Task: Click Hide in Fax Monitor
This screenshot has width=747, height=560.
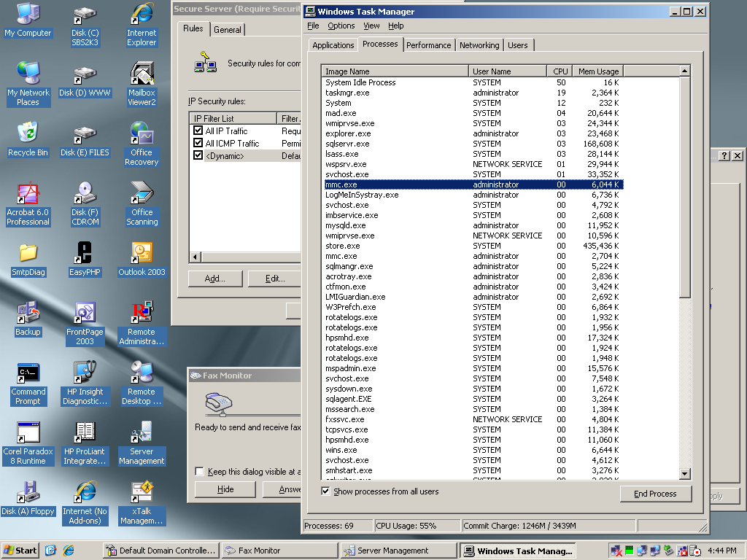Action: tap(225, 489)
